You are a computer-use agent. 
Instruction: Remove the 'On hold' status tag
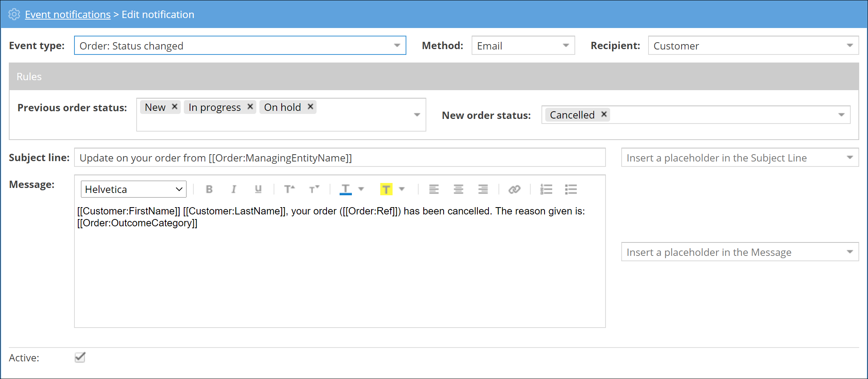(310, 107)
